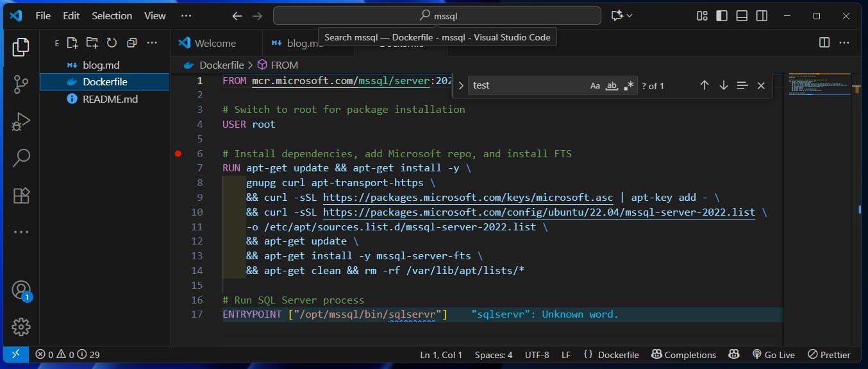Toggle Use Regular Expression option

[629, 85]
